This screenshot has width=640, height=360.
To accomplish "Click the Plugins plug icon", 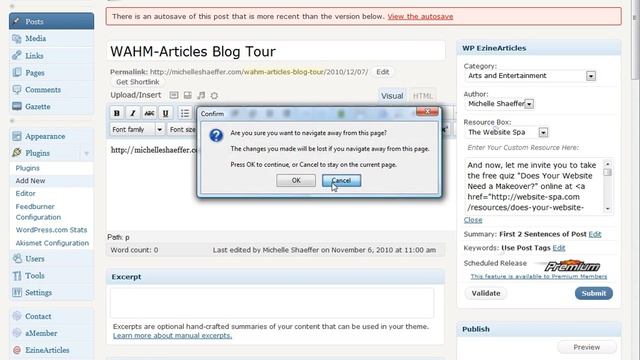I will (x=17, y=153).
